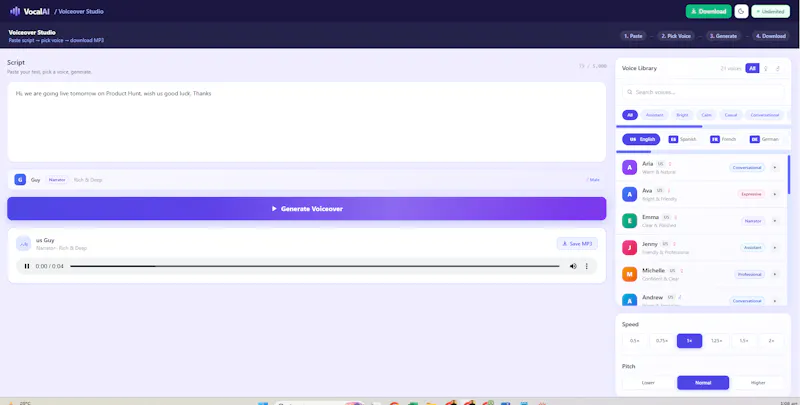Select the Andrew voice avatar
Viewport: 800px width, 405px height.
630,300
